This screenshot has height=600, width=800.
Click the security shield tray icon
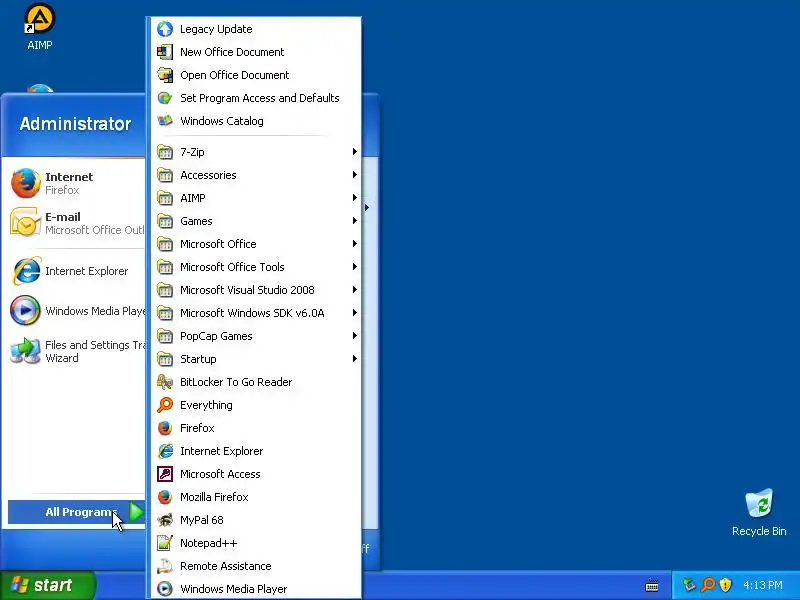tap(725, 584)
